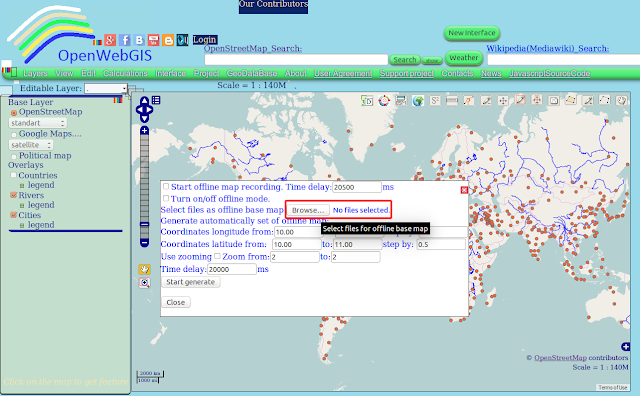This screenshot has height=396, width=640.
Task: Open the Facebook social icon
Action: click(125, 40)
